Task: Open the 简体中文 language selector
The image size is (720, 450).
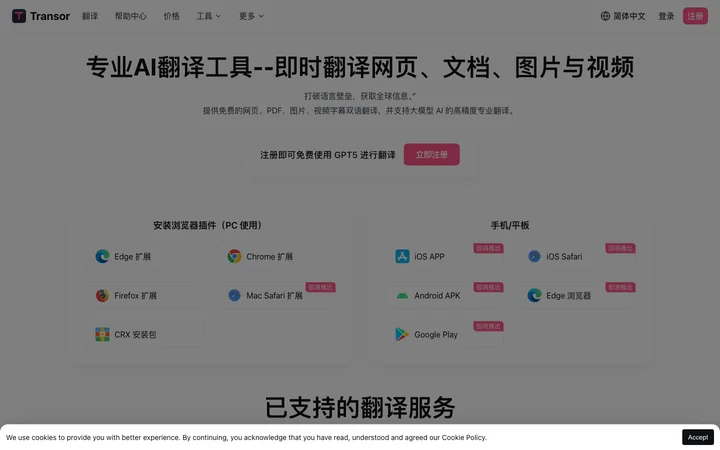Action: pos(623,16)
